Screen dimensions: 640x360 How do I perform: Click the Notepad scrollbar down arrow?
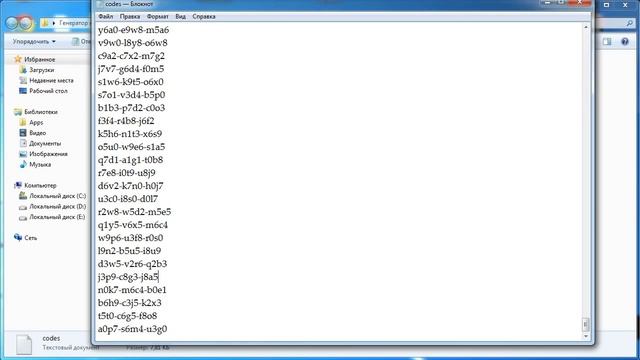(586, 336)
